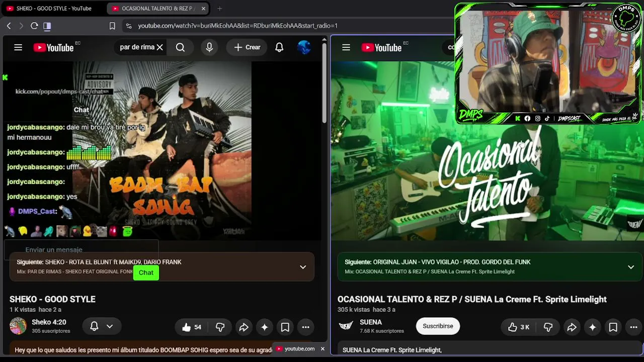The image size is (644, 362).
Task: Click the 'SHEKO - GOOD STYLE' video title
Action: (x=52, y=299)
